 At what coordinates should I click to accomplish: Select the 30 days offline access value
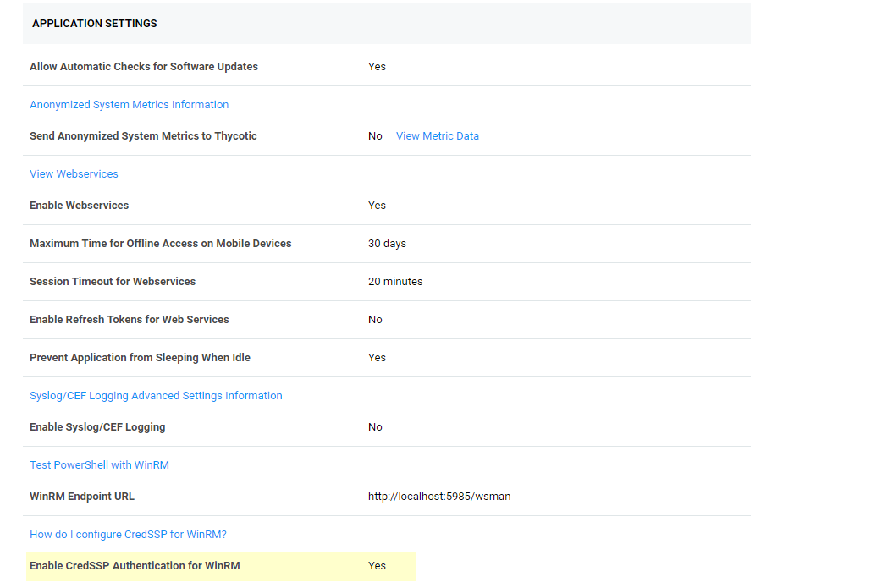tap(387, 244)
